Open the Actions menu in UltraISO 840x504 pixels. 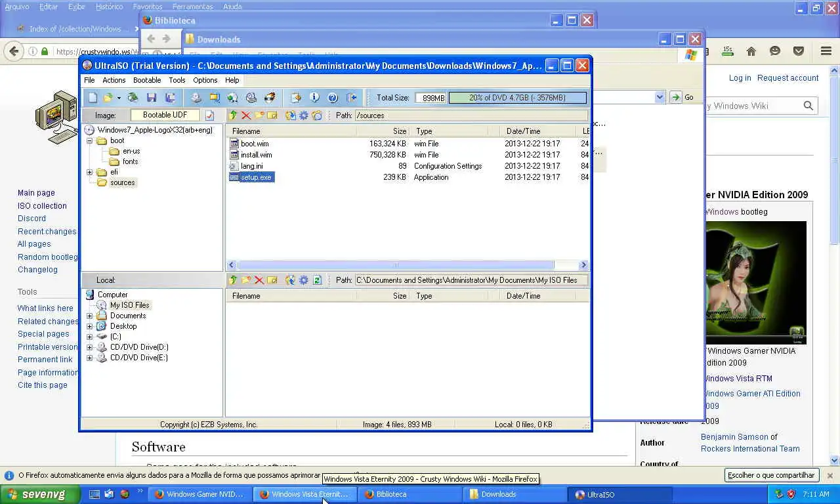[x=114, y=80]
